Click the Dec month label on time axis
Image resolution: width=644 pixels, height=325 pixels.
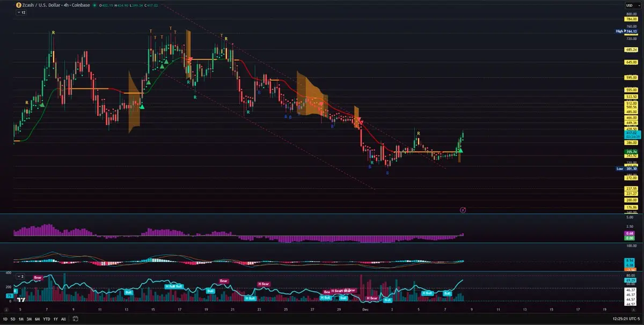pyautogui.click(x=365, y=309)
